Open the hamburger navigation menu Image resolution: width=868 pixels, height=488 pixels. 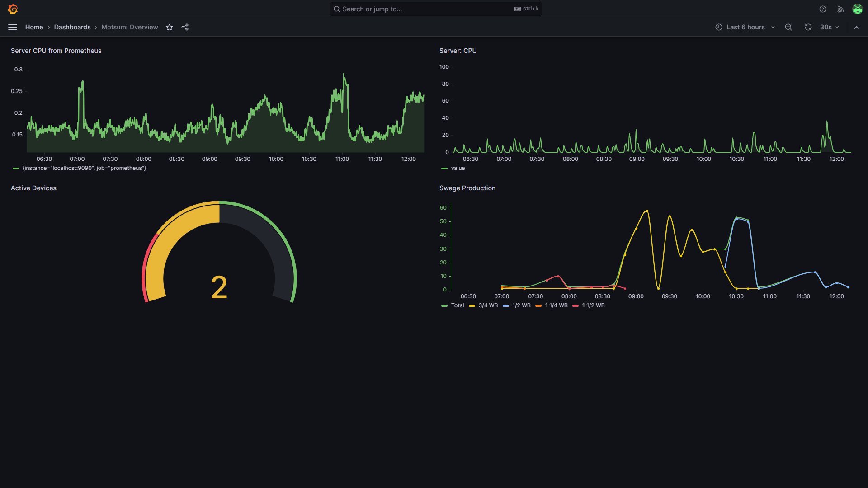tap(13, 27)
